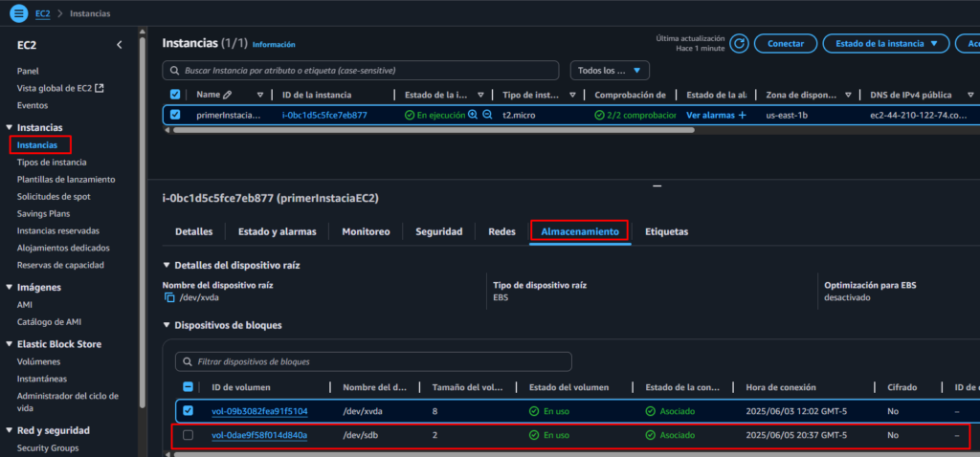Click the zoom-out icon beside En ejecución
The width and height of the screenshot is (980, 457).
coord(487,115)
